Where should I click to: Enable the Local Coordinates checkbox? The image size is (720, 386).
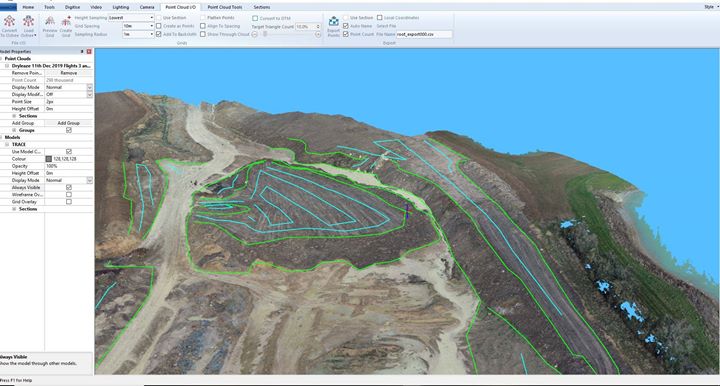380,17
